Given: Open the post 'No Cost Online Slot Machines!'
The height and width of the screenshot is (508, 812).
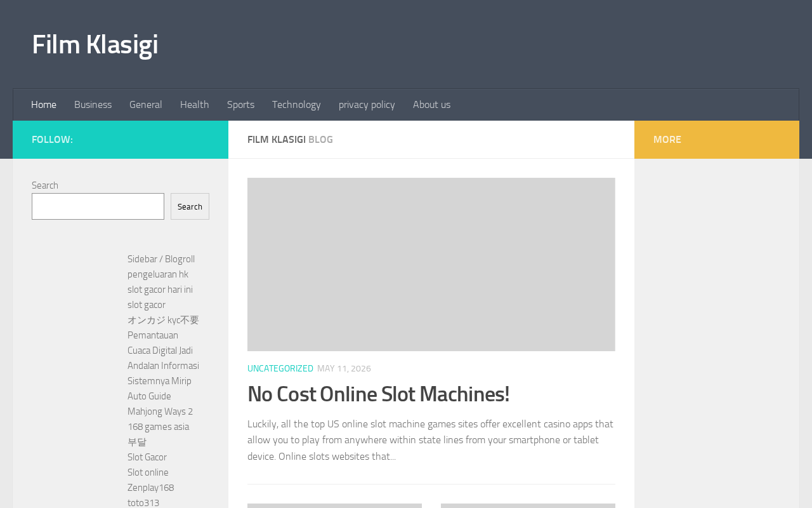Looking at the screenshot, I should pyautogui.click(x=378, y=394).
